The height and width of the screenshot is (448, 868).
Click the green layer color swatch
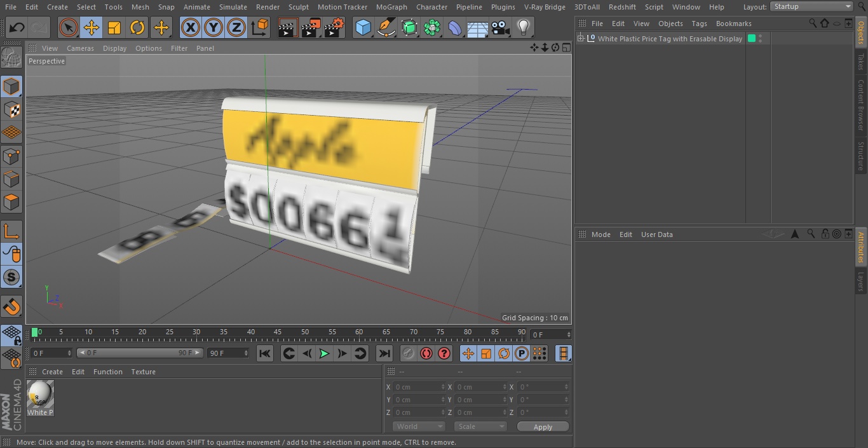pos(752,39)
